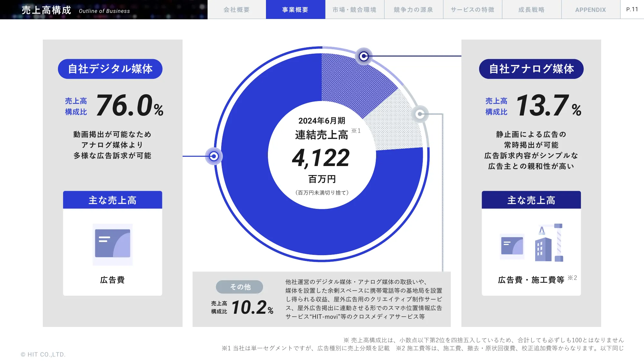This screenshot has height=362, width=644.
Task: Click the billboard icon under 自社アナログ媒体
Action: pyautogui.click(x=512, y=245)
